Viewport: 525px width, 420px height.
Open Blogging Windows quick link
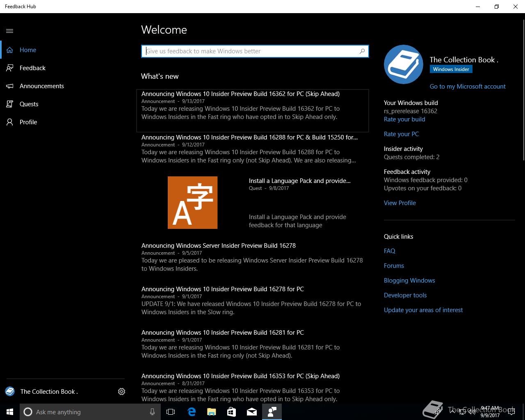click(x=409, y=281)
